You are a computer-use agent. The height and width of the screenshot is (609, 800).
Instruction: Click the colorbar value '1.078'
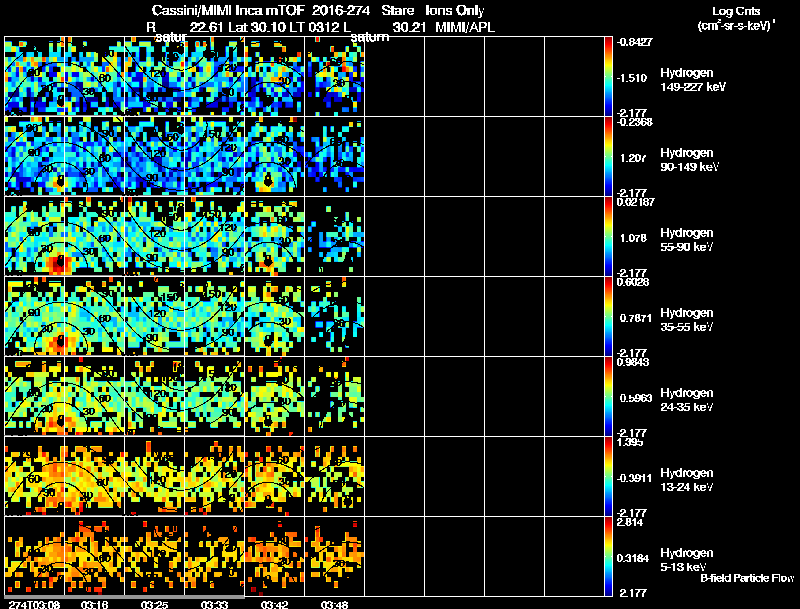click(633, 238)
